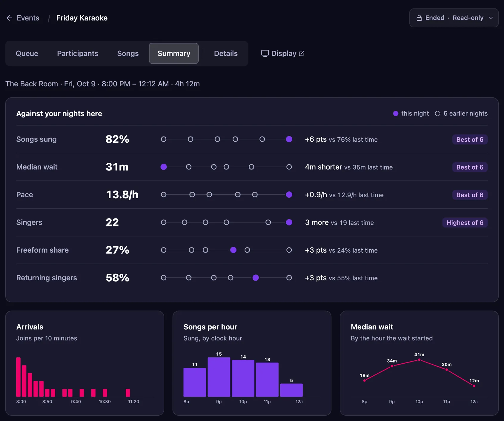Click the 18m point on Median wait chart
The height and width of the screenshot is (421, 504).
tap(365, 380)
